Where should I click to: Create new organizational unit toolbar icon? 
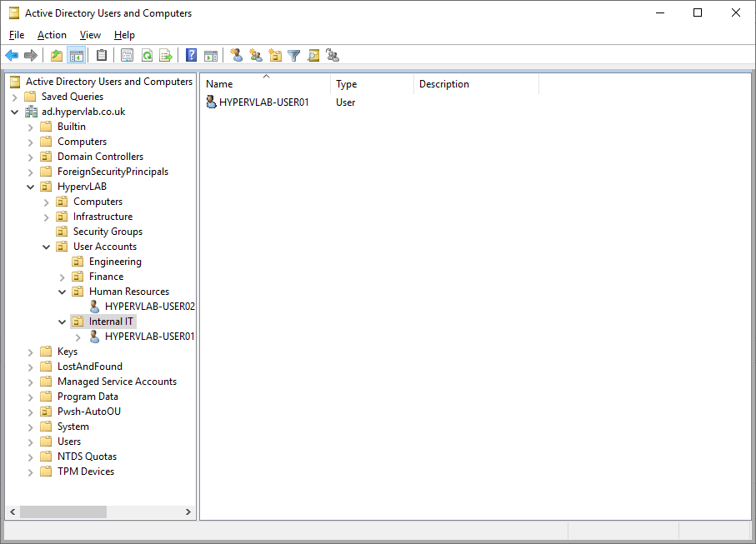tap(275, 56)
